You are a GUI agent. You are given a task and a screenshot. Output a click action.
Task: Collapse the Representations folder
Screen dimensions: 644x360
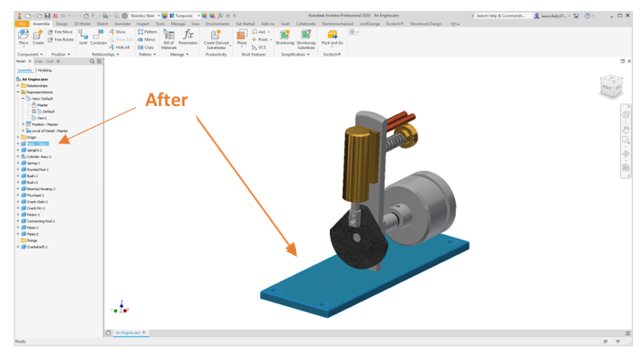pos(17,92)
